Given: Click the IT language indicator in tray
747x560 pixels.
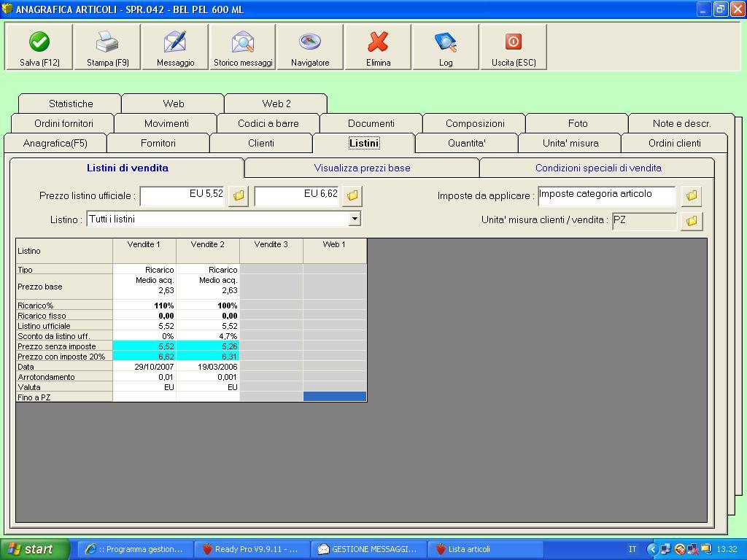Looking at the screenshot, I should pyautogui.click(x=632, y=549).
